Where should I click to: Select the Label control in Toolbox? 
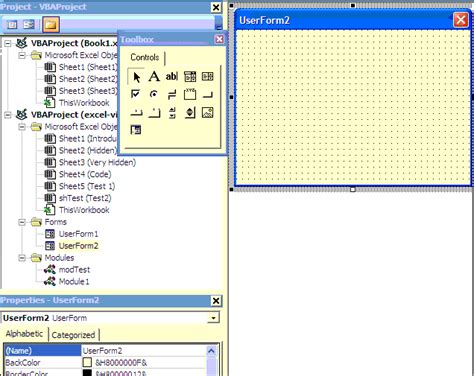click(x=154, y=77)
